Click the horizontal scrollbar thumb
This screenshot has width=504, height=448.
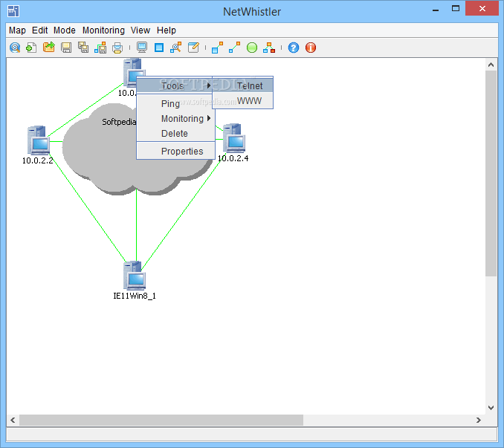coord(161,420)
